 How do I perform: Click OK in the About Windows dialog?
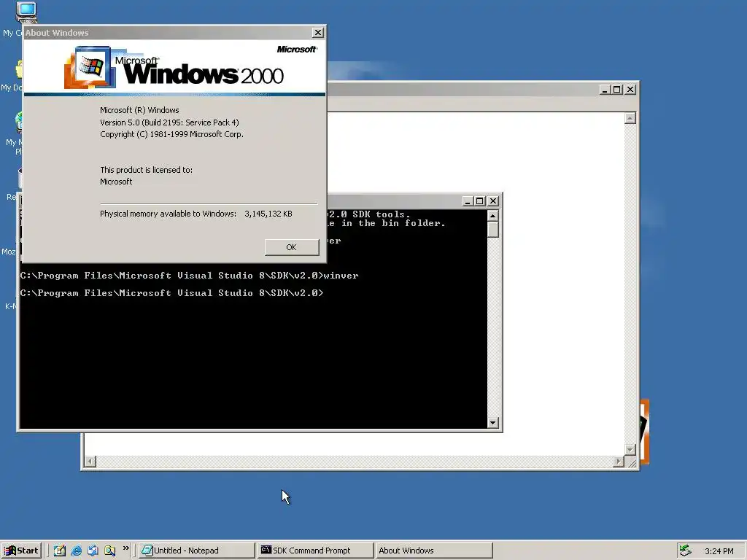point(292,247)
